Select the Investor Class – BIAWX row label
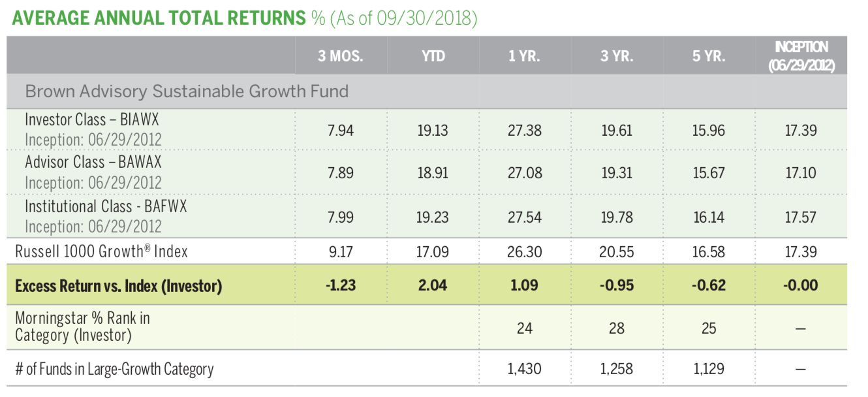 92,120
